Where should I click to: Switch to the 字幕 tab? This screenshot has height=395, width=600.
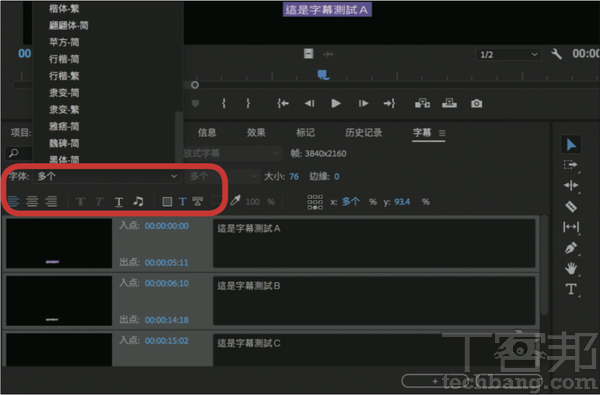(422, 133)
